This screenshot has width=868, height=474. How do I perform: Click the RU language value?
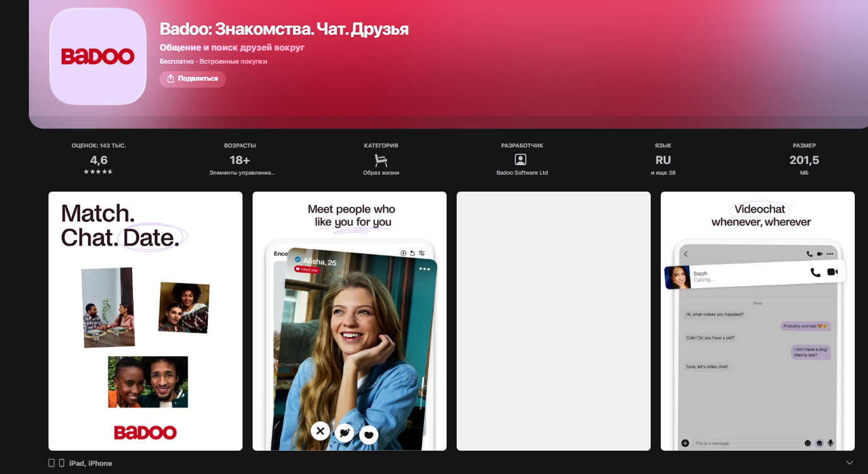[663, 160]
